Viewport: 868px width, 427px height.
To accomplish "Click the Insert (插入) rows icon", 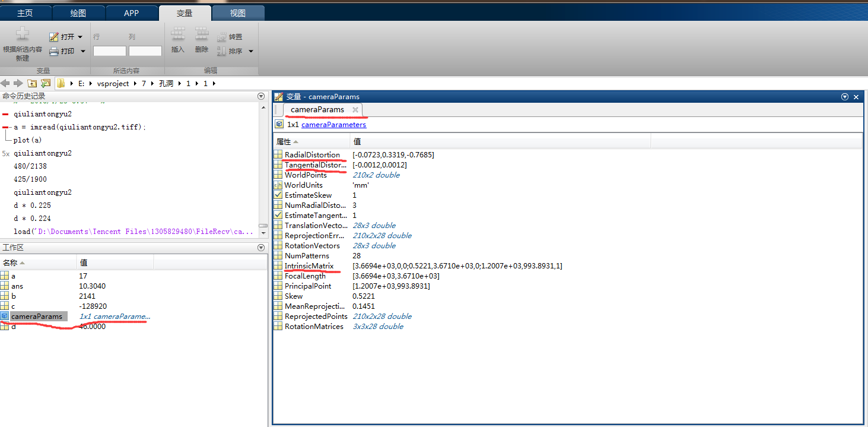I will click(178, 34).
